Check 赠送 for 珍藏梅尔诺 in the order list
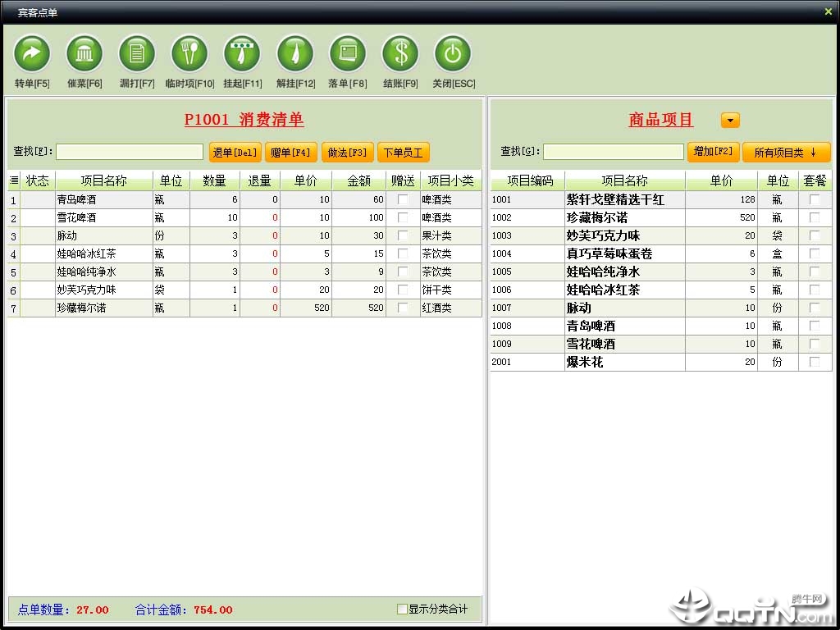 pos(402,308)
